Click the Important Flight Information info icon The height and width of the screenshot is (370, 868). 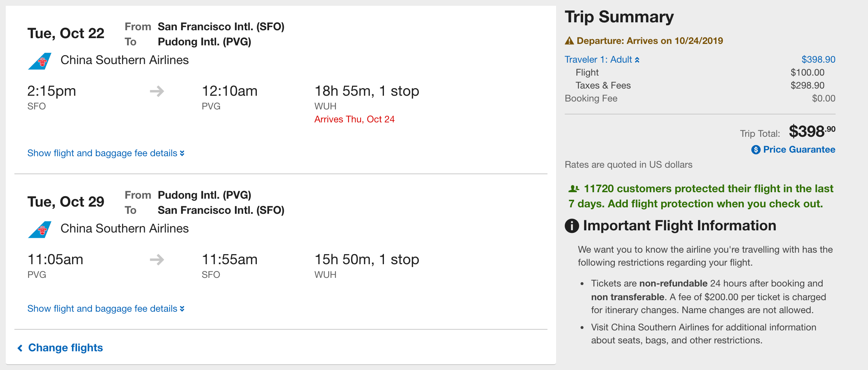click(x=572, y=226)
